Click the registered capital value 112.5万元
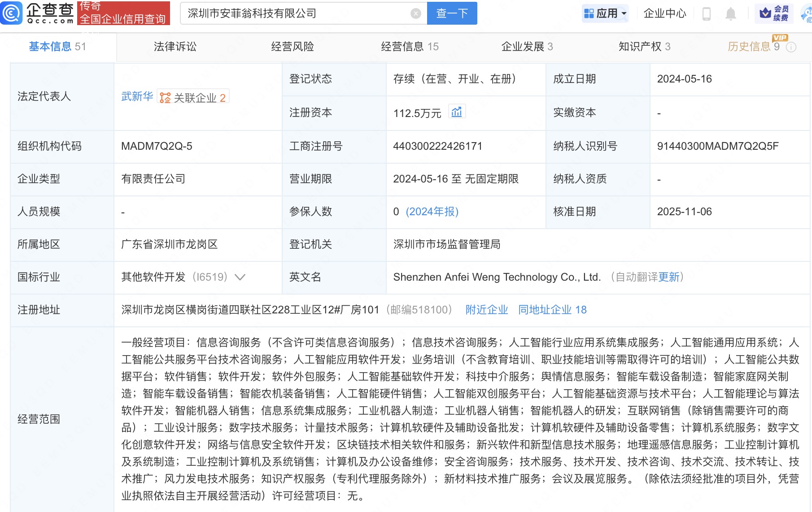 click(417, 113)
